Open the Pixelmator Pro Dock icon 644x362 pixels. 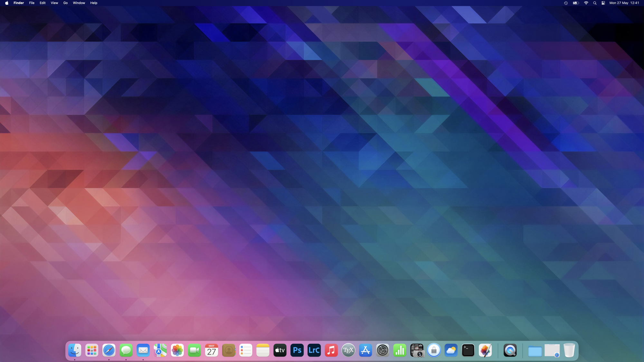tap(485, 350)
